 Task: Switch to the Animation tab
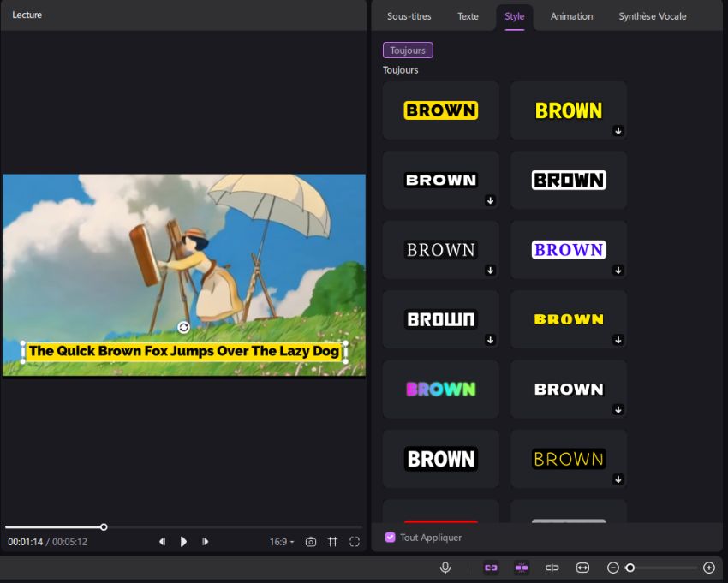pos(571,16)
